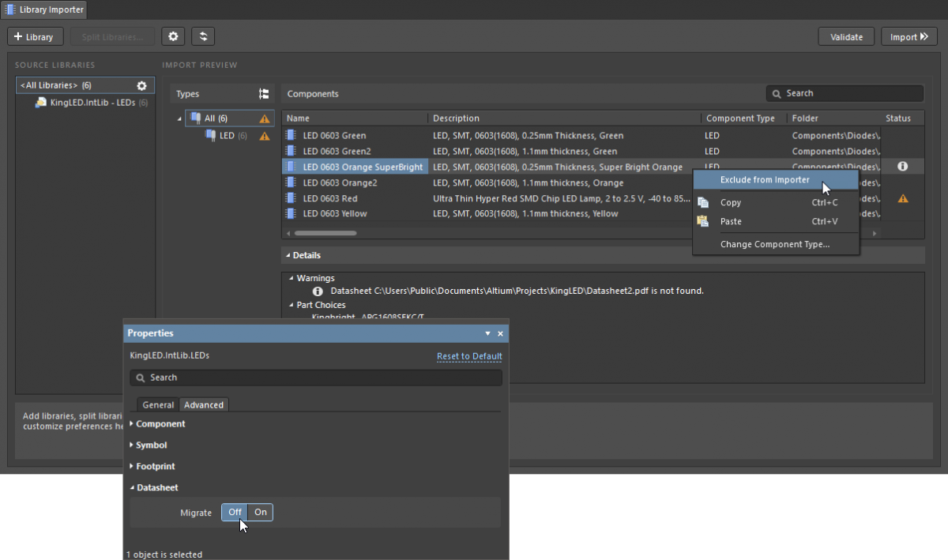The width and height of the screenshot is (948, 560).
Task: Choose Paste from the context menu
Action: coord(775,221)
